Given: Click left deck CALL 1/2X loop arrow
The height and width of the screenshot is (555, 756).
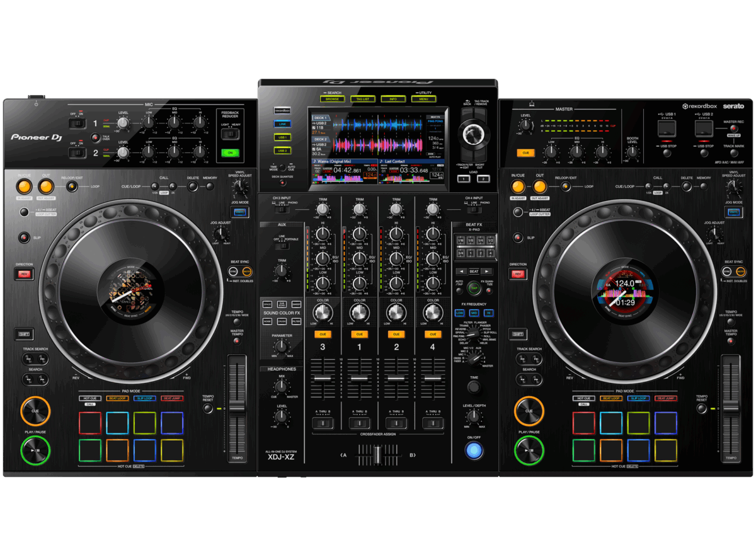Looking at the screenshot, I should pos(154,186).
